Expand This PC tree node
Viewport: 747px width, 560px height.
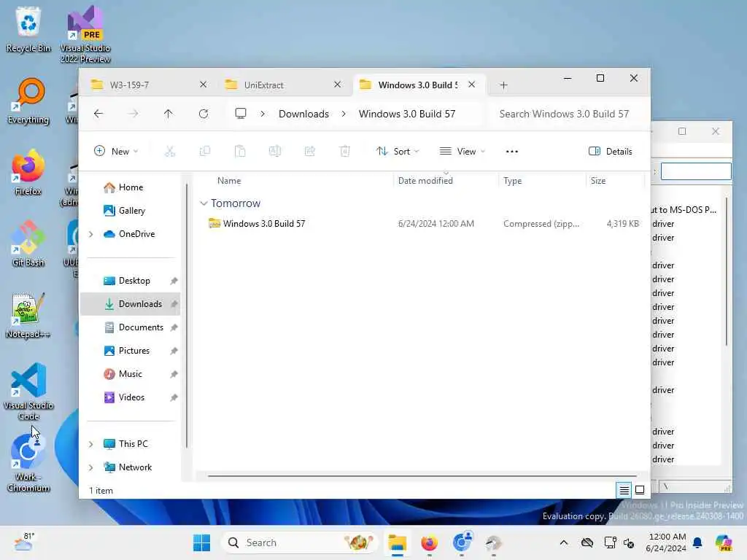tap(91, 444)
